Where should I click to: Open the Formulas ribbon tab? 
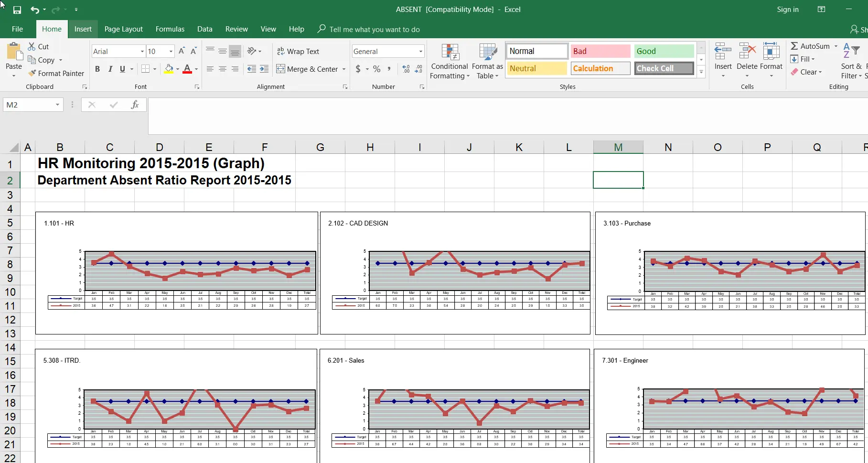pos(170,29)
